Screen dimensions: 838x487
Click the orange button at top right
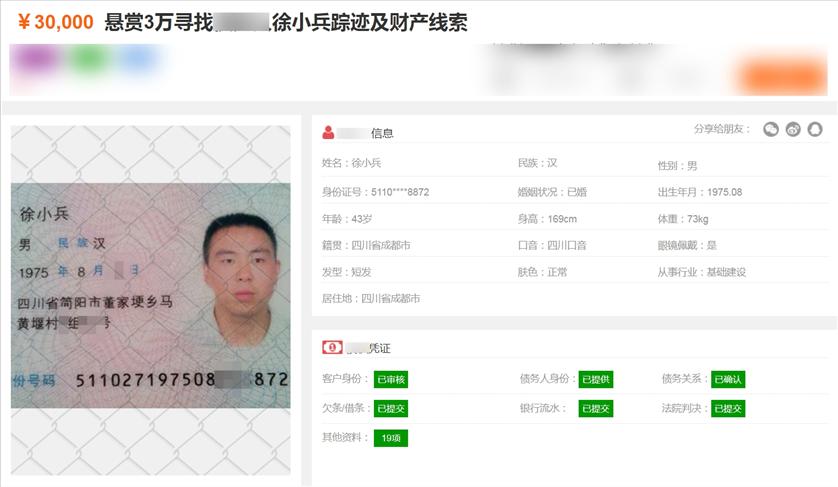point(782,76)
